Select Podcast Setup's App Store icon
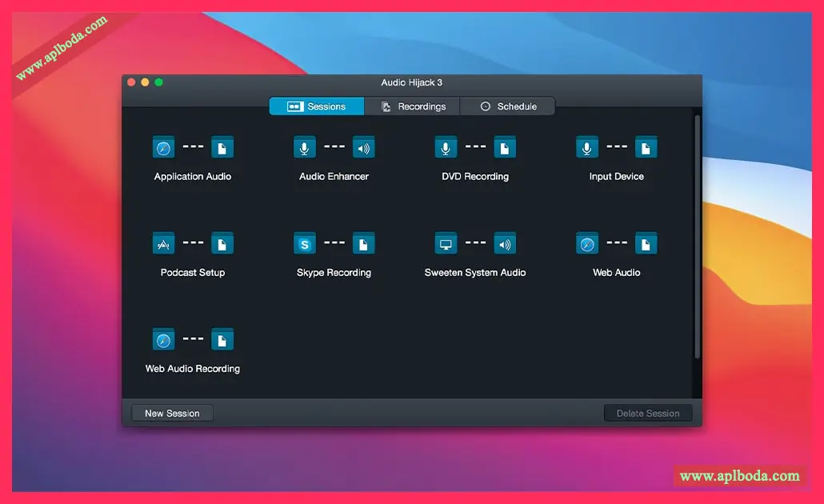 [163, 244]
